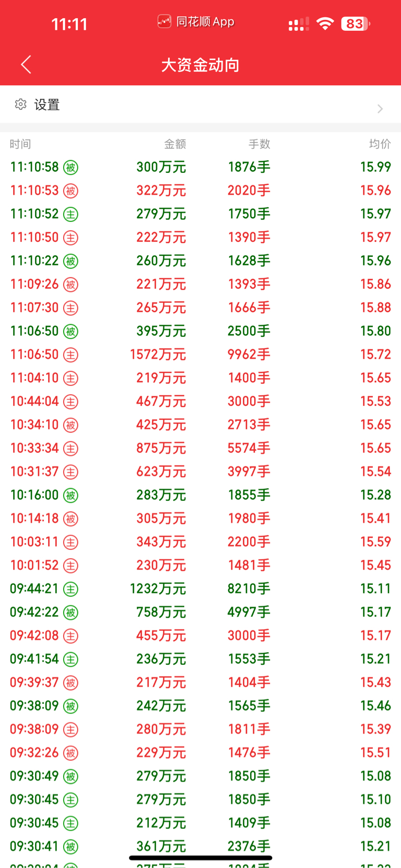401x868 pixels.
Task: Tap the back arrow in header
Action: (26, 64)
